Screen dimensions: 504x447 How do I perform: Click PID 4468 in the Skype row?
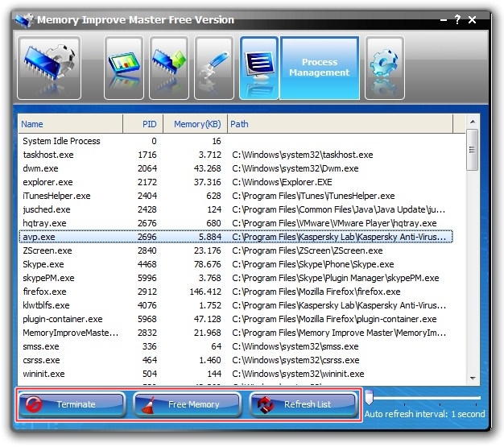coord(147,264)
